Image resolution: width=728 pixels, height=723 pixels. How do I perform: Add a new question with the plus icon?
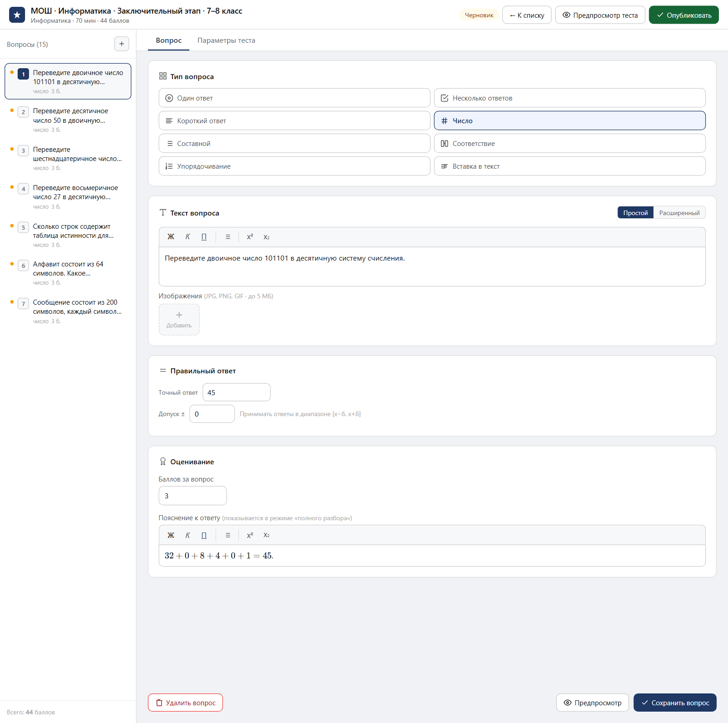(121, 44)
